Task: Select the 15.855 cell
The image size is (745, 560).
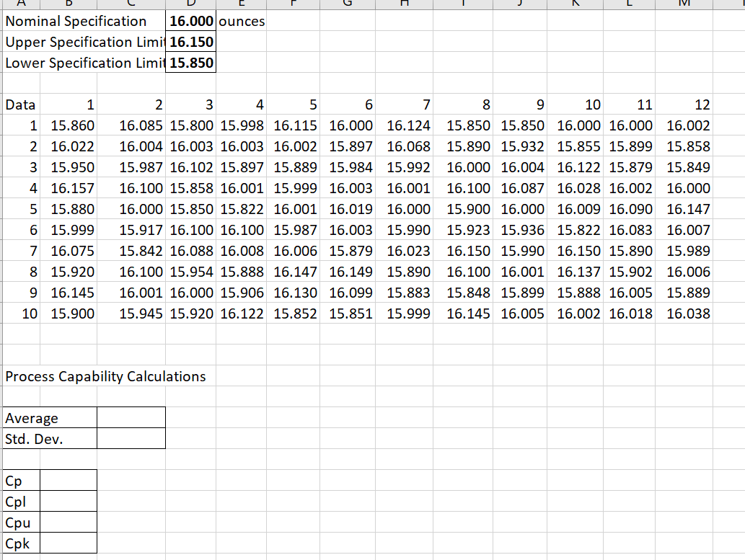Action: point(576,146)
